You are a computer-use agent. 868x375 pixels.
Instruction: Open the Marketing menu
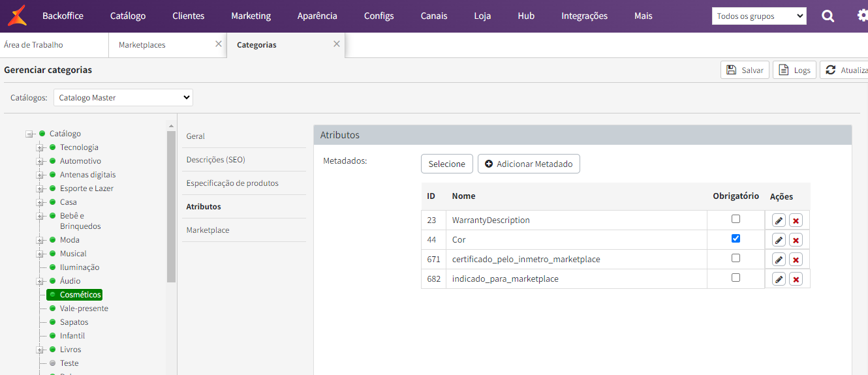click(x=251, y=16)
